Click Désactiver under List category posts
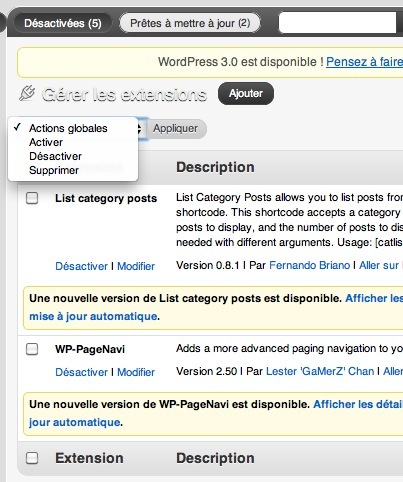 [81, 266]
